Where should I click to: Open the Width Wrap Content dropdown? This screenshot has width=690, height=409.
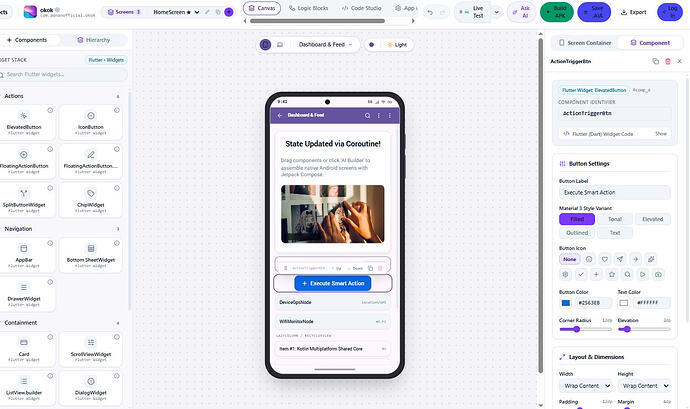(587, 386)
